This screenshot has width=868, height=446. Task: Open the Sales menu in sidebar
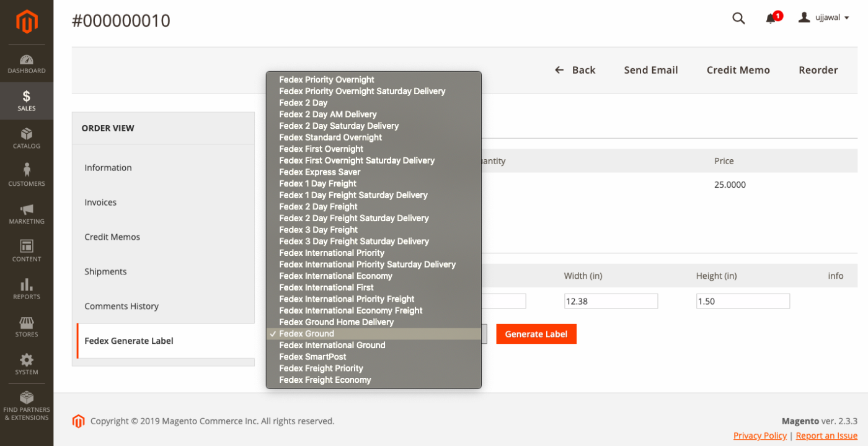tap(27, 101)
